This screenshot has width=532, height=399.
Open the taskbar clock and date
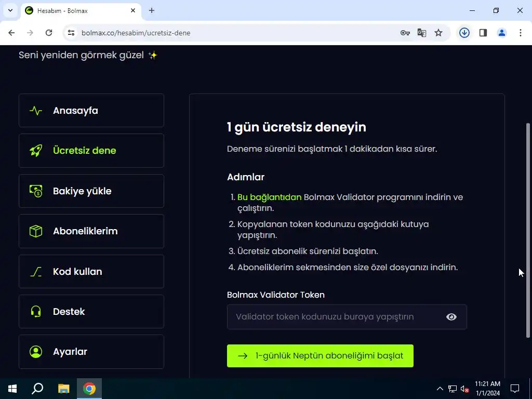point(487,389)
